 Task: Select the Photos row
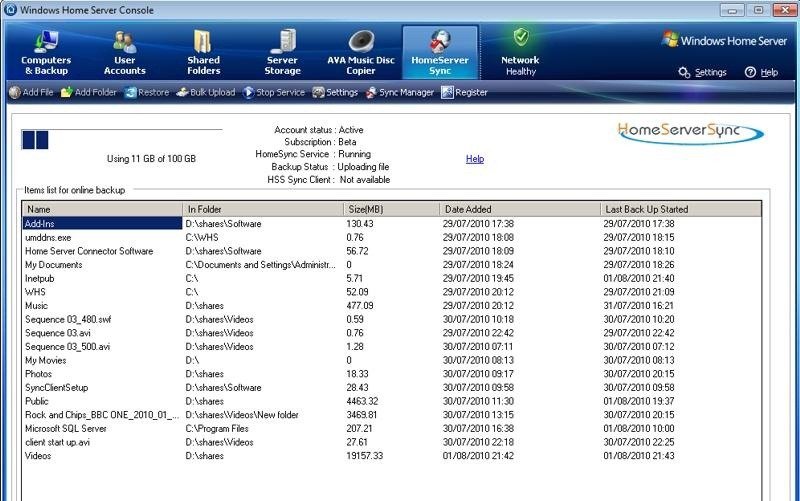pyautogui.click(x=392, y=374)
